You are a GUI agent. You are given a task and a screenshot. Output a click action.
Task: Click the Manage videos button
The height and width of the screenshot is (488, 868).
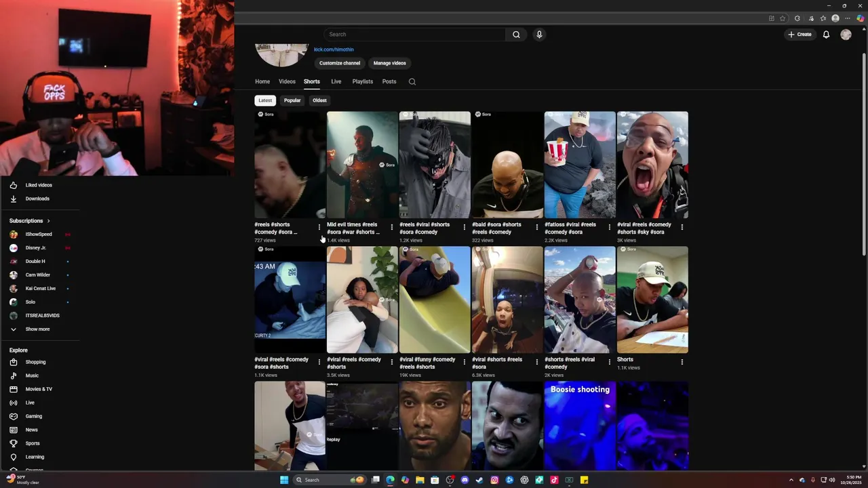[x=390, y=63]
